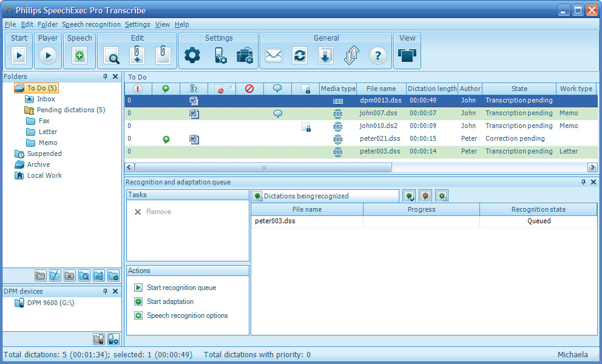
Task: Sort by the priority exclamation column header
Action: (138, 89)
